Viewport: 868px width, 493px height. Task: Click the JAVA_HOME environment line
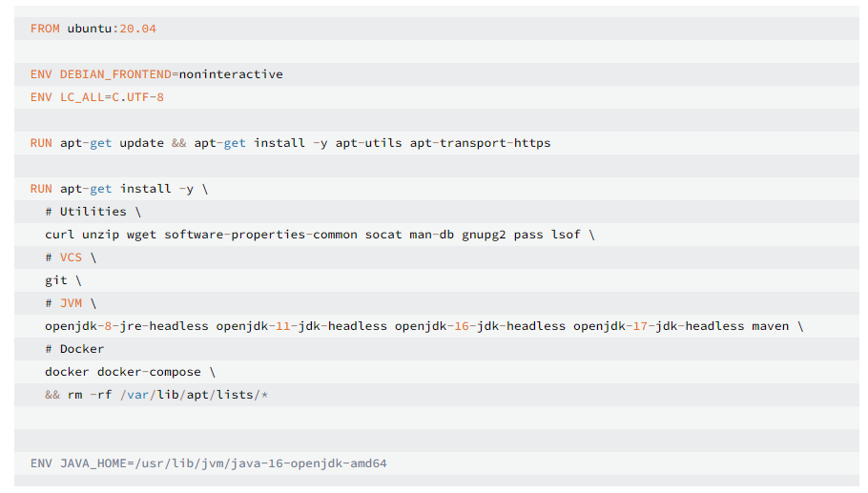point(209,463)
